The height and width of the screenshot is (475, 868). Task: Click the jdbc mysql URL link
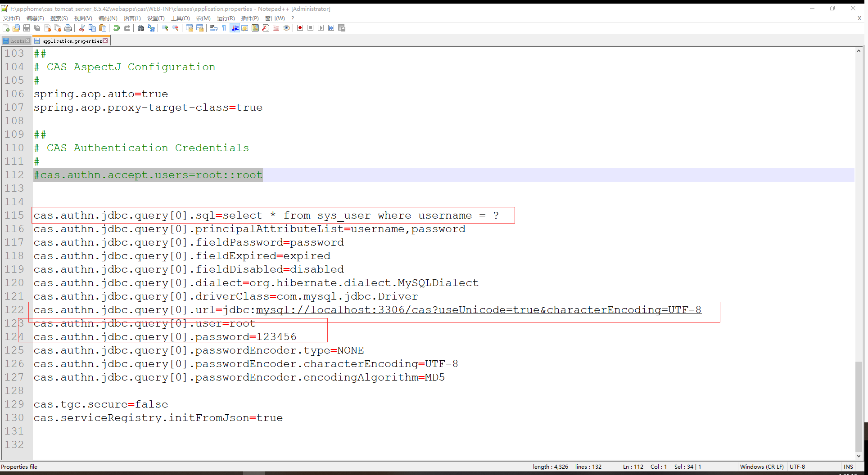[x=479, y=310]
